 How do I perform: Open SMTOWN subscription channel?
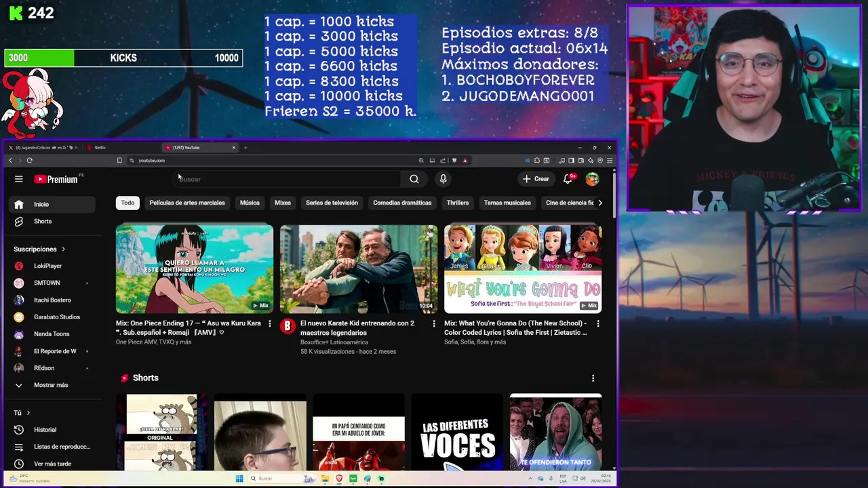point(52,283)
